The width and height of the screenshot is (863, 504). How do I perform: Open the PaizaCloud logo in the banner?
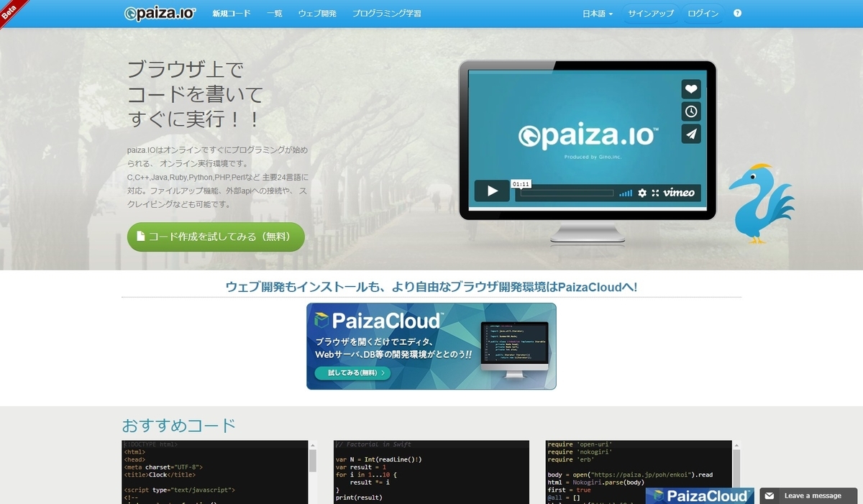[378, 320]
